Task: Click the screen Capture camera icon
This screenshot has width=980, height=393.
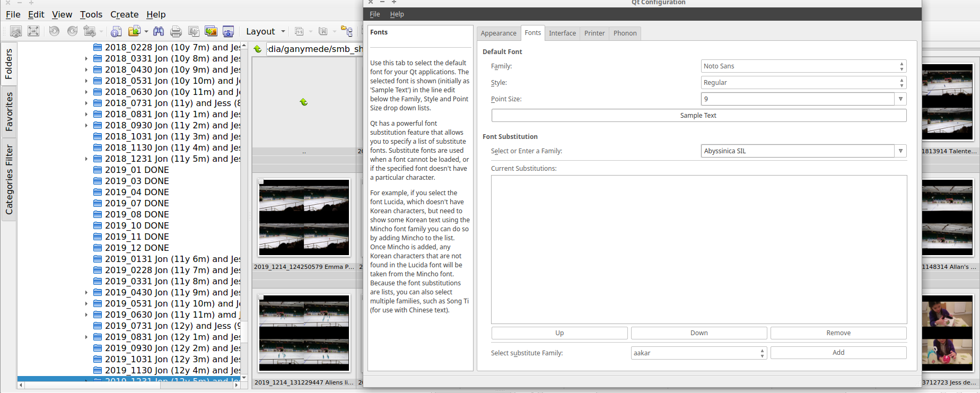Action: 229,31
